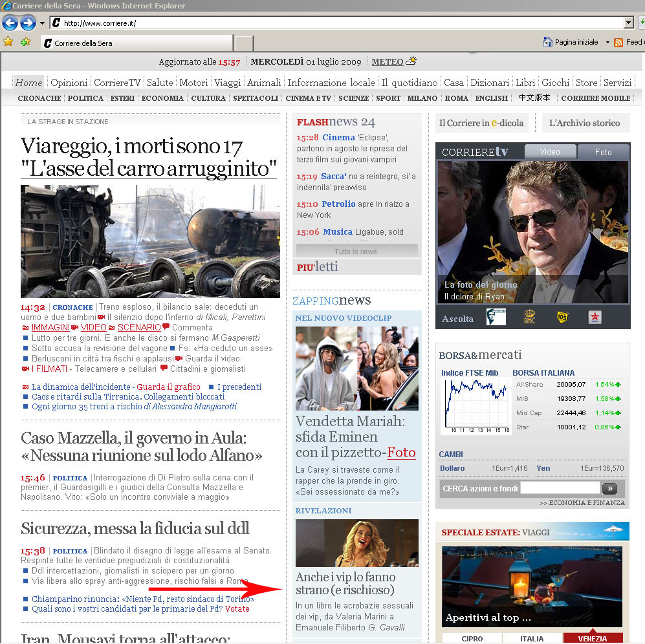Open the I precedenti link
645x644 pixels.
pos(239,387)
